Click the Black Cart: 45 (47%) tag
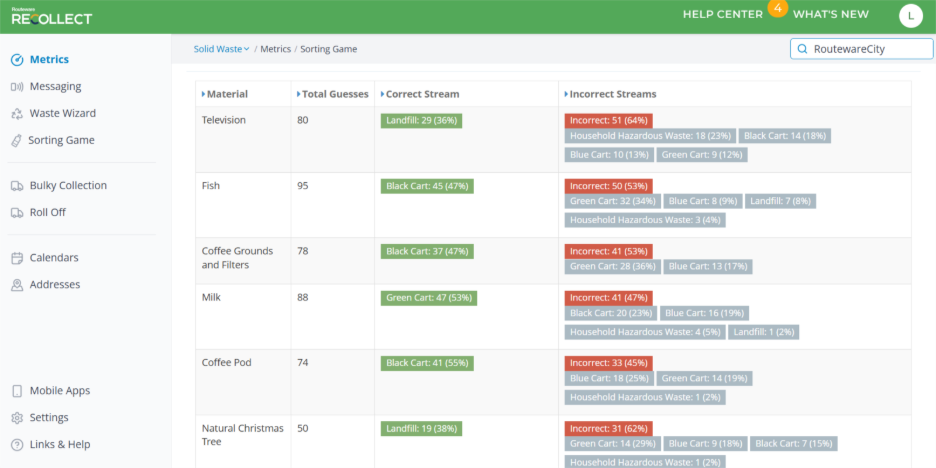Viewport: 936px width, 468px height. pos(427,186)
